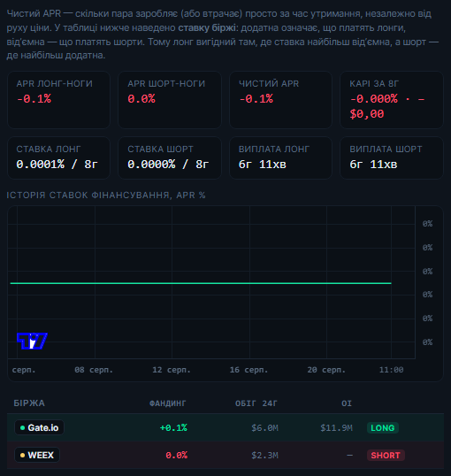451x476 pixels.
Task: Click the Gate.io exchange badge
Action: (x=39, y=427)
